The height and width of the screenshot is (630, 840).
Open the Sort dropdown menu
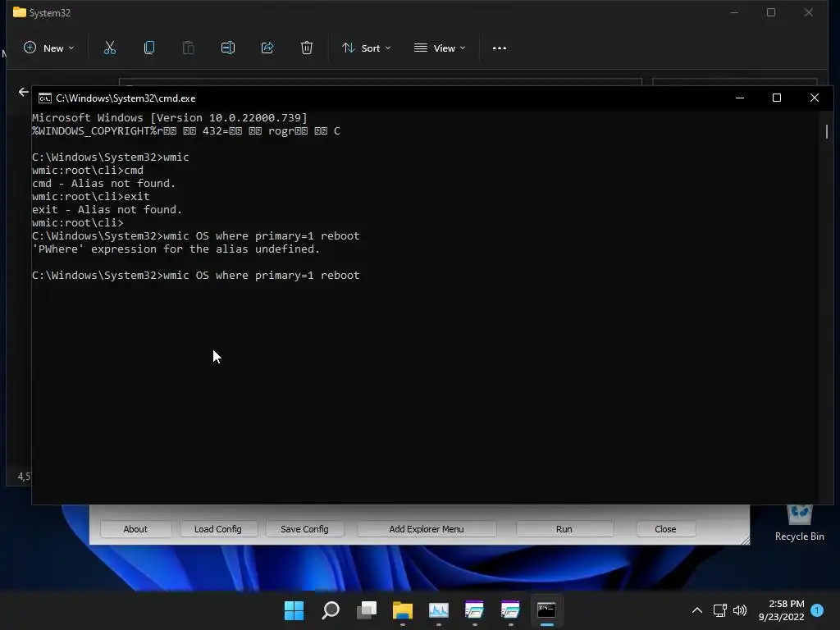(367, 48)
